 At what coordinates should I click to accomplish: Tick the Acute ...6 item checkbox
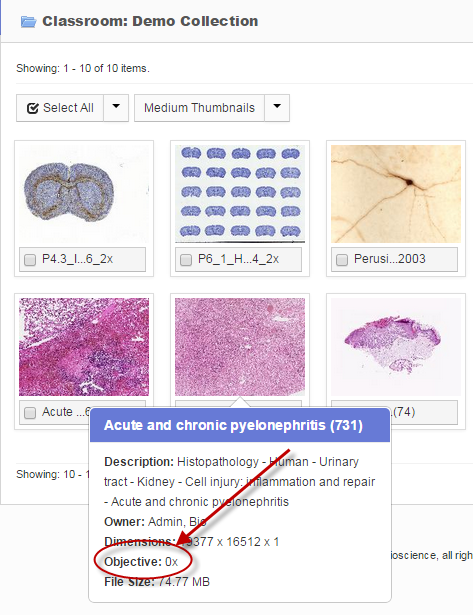(x=30, y=413)
